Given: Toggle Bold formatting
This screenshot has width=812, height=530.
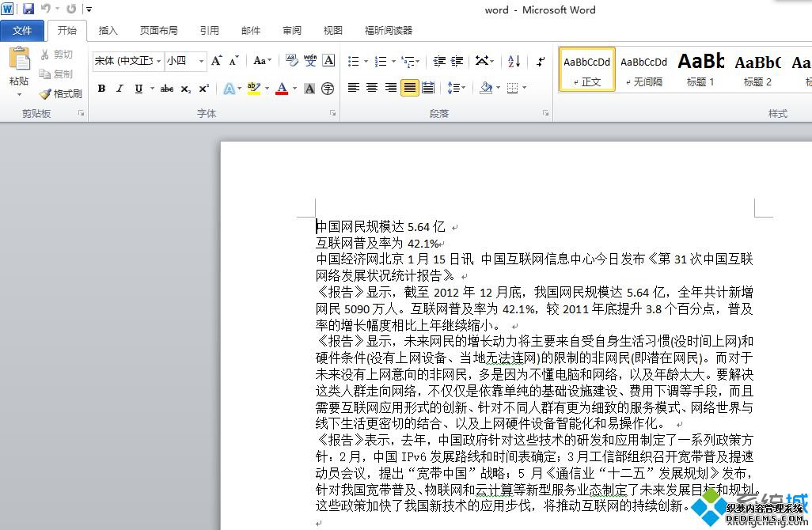Looking at the screenshot, I should coord(101,89).
